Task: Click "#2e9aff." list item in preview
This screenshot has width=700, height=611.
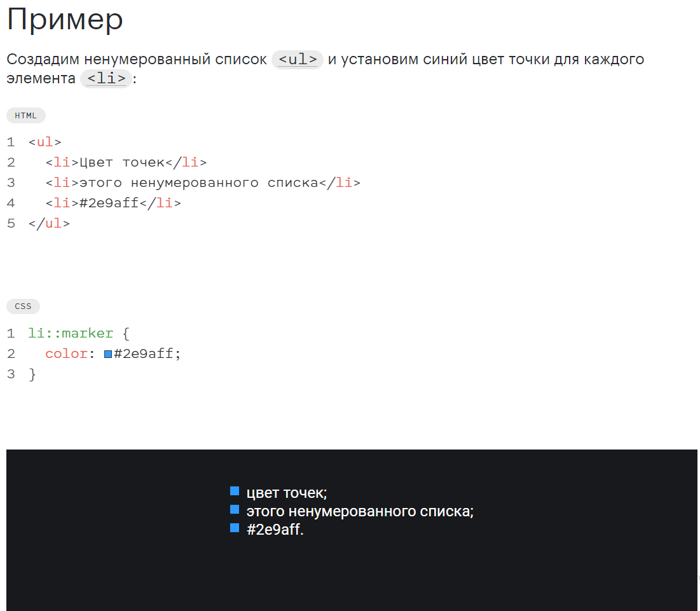Action: click(x=275, y=530)
